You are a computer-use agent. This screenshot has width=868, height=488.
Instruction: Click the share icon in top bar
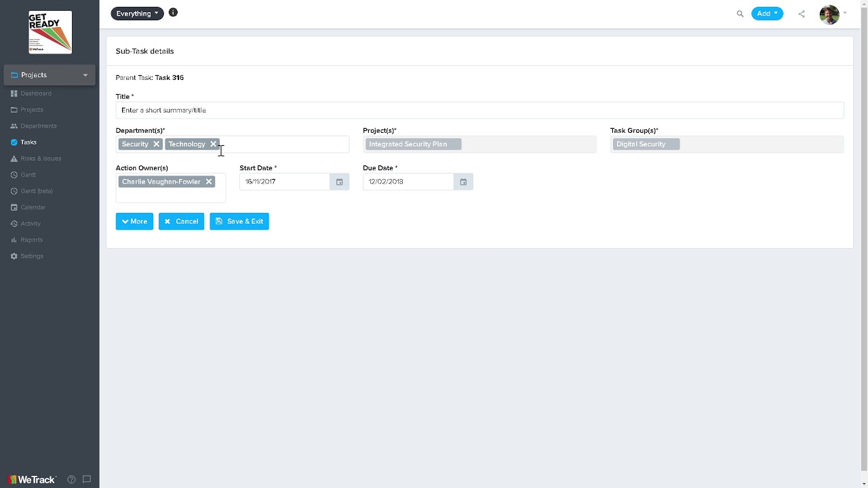802,14
